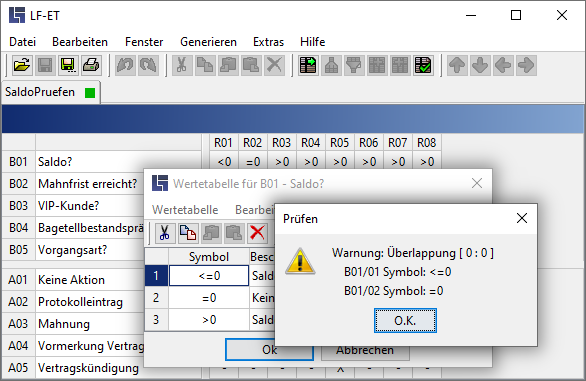Viewport: 586px width, 381px height.
Task: Click the Copy icon in main toolbar
Action: [205, 65]
